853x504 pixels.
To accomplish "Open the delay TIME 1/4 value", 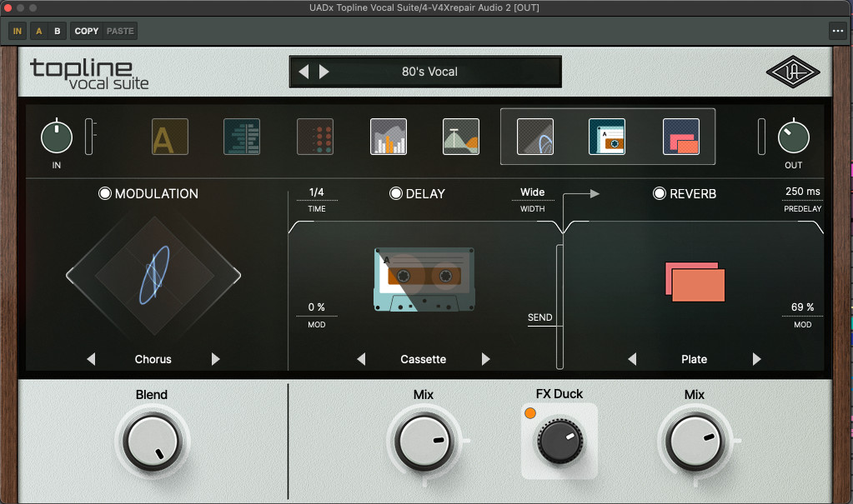I will (x=317, y=192).
